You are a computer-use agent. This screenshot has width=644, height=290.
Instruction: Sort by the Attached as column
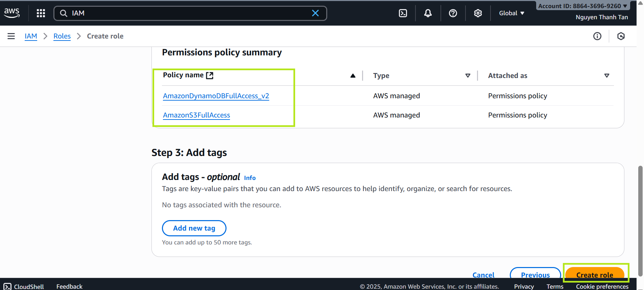pos(606,76)
